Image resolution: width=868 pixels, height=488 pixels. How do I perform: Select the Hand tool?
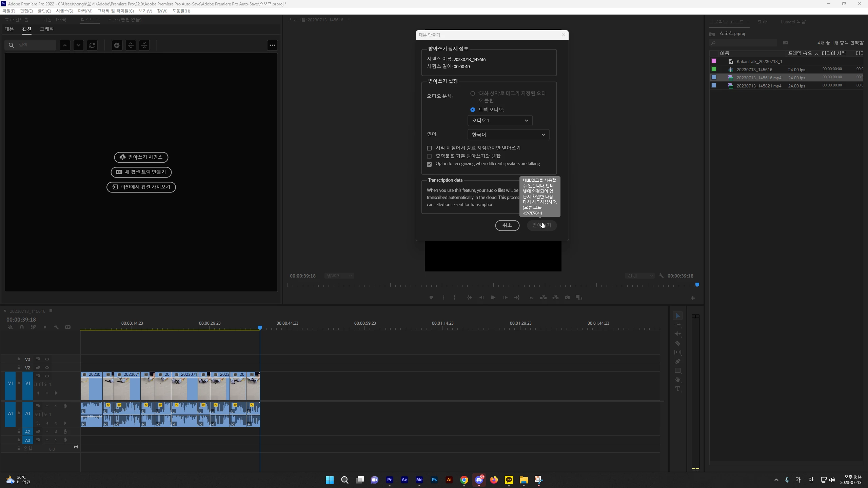pos(677,380)
